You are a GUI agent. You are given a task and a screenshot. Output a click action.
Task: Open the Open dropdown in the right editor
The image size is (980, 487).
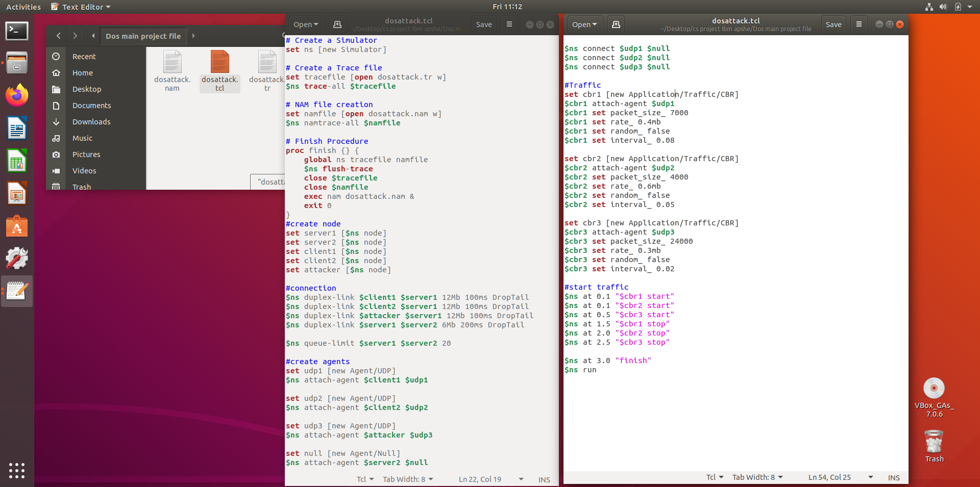(583, 24)
